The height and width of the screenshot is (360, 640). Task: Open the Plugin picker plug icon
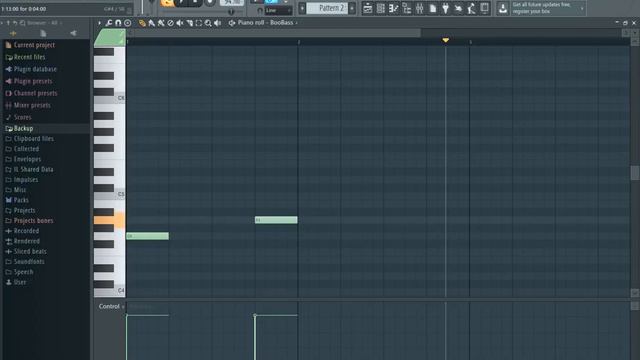[x=445, y=8]
